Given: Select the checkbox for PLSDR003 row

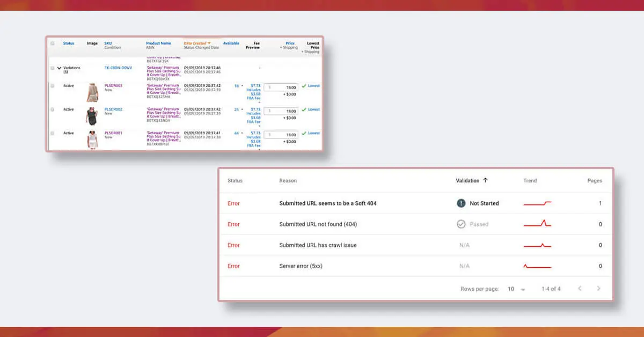Looking at the screenshot, I should pyautogui.click(x=53, y=86).
